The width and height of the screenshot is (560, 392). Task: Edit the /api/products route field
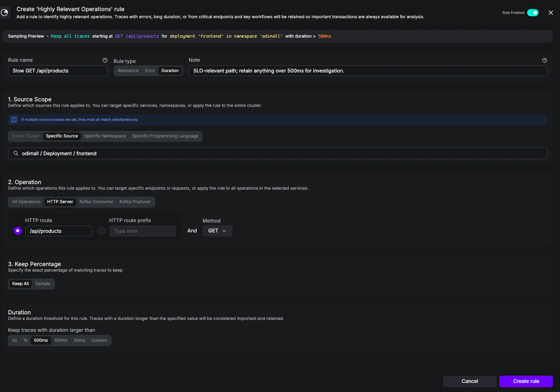click(59, 231)
